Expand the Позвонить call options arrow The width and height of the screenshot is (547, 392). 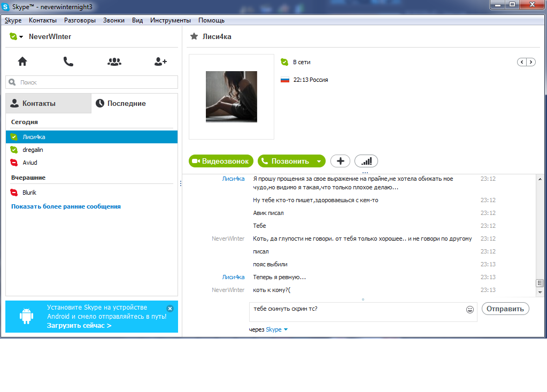319,161
